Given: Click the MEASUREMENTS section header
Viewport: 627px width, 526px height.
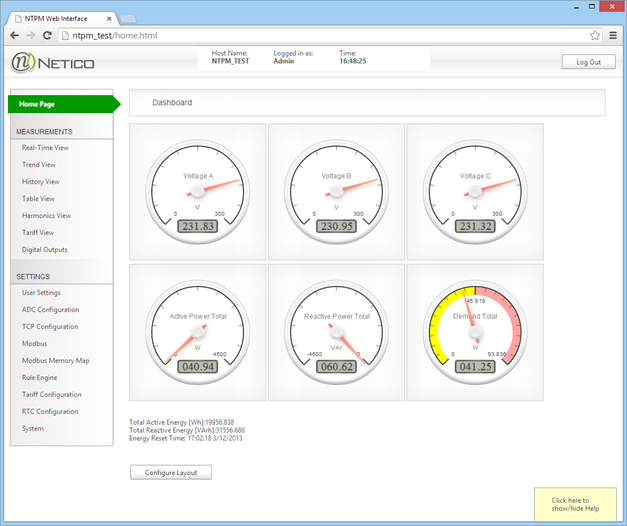Looking at the screenshot, I should [44, 132].
